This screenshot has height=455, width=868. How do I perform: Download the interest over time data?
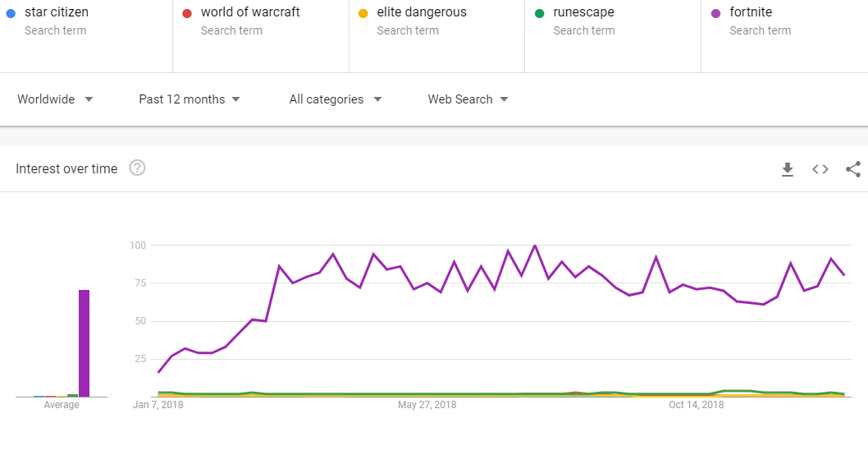(x=787, y=169)
